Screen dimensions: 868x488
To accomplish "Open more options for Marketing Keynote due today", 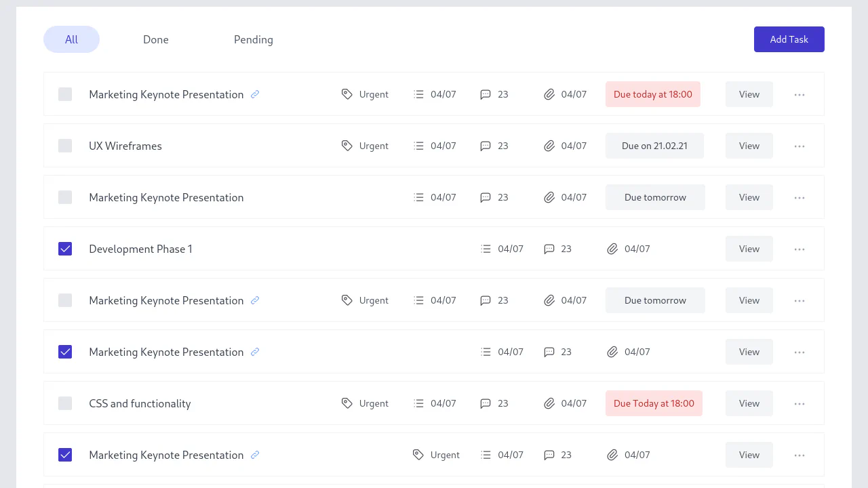I will (x=800, y=94).
